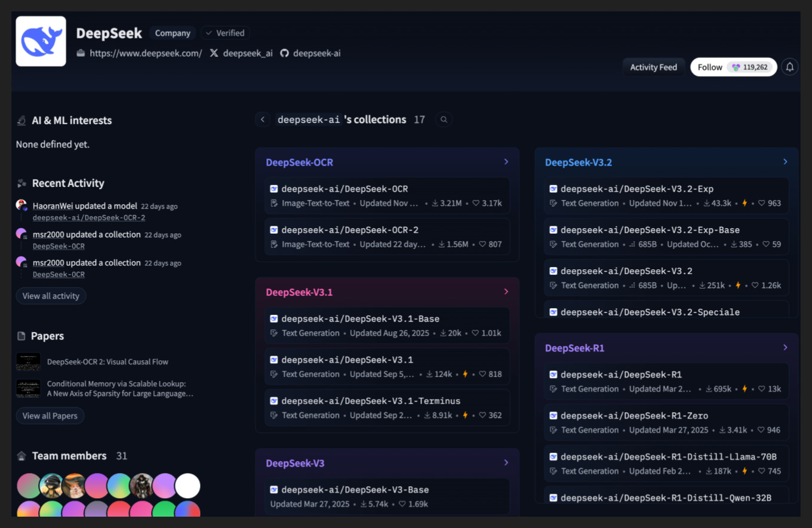The height and width of the screenshot is (528, 812).
Task: Click the DeepSeek whale logo
Action: [41, 41]
